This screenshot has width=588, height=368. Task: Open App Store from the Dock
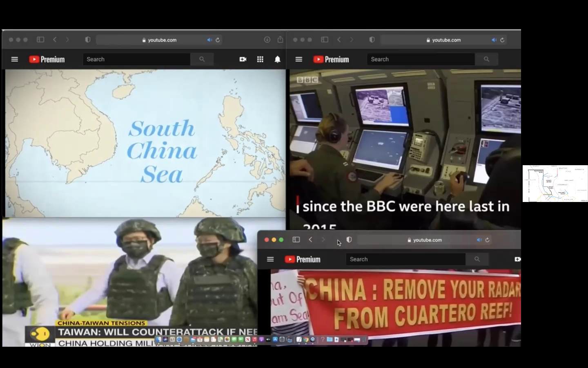coord(275,339)
